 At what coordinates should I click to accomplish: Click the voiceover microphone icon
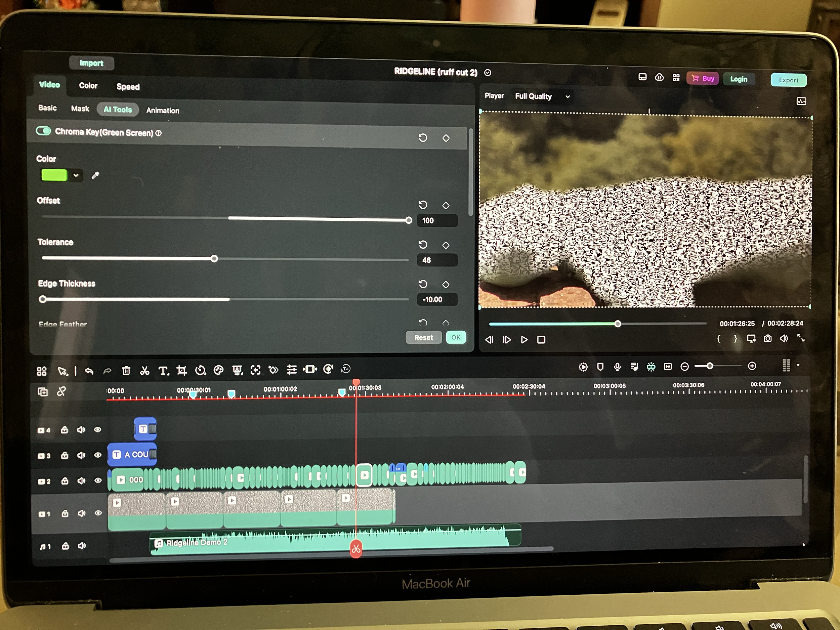618,367
